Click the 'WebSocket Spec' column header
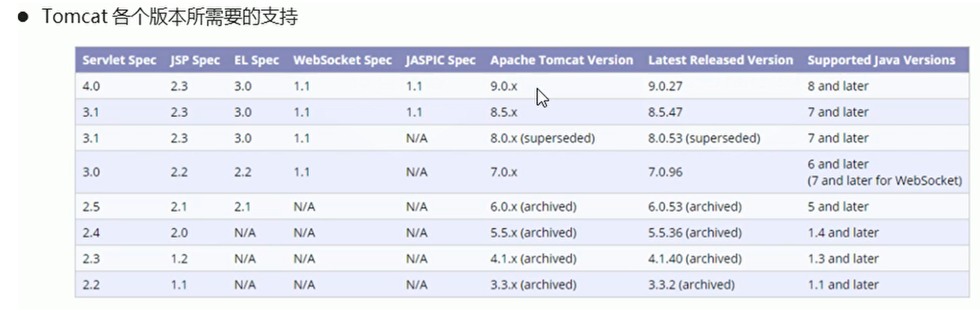This screenshot has height=310, width=980. tap(343, 60)
